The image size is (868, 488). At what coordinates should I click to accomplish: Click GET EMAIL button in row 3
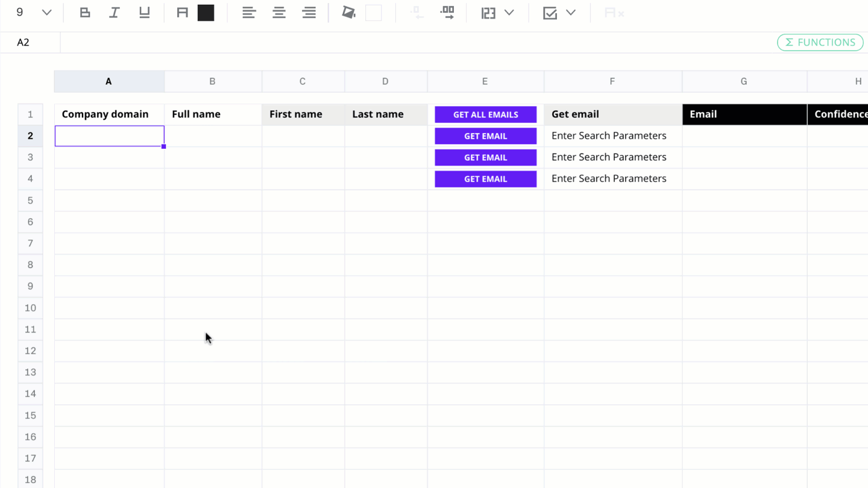click(x=486, y=157)
